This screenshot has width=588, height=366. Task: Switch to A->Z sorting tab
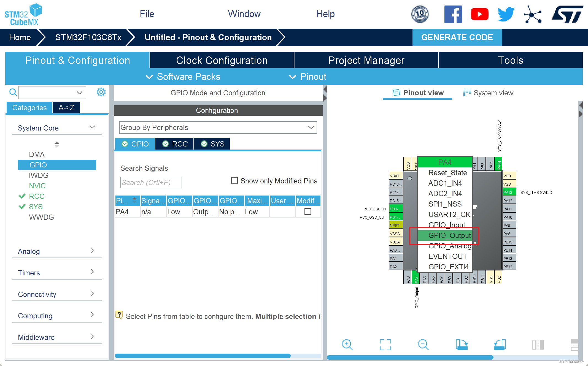tap(66, 107)
